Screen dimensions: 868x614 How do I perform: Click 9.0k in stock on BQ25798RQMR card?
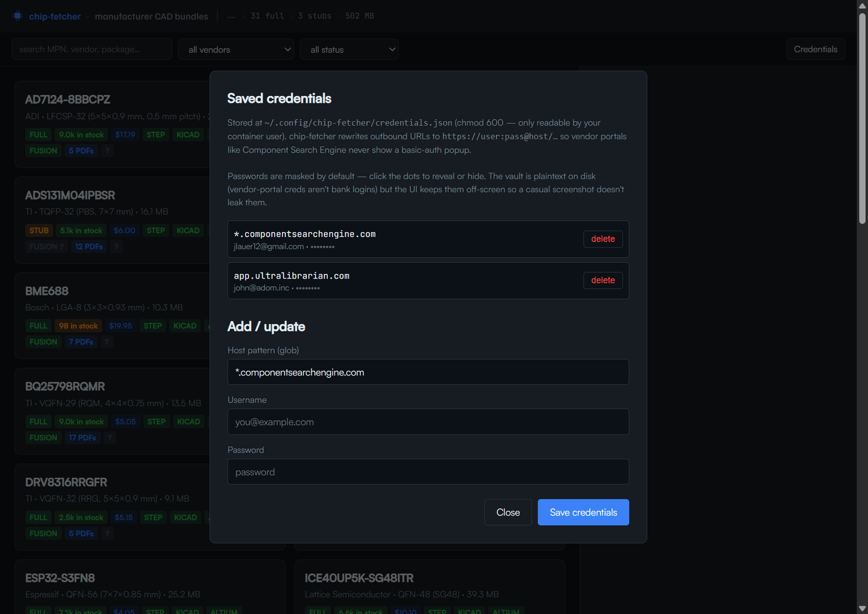point(81,421)
